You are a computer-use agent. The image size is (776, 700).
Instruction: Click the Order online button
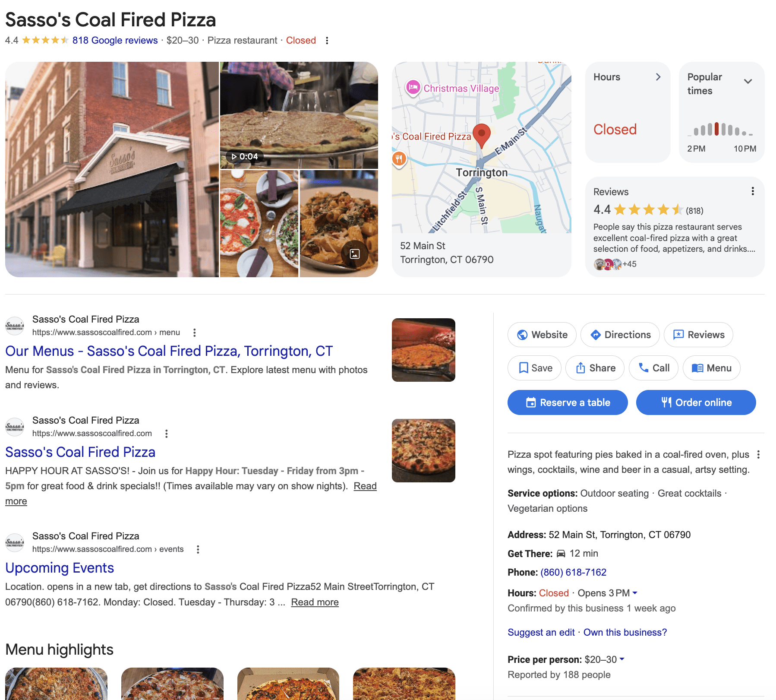[x=696, y=402]
